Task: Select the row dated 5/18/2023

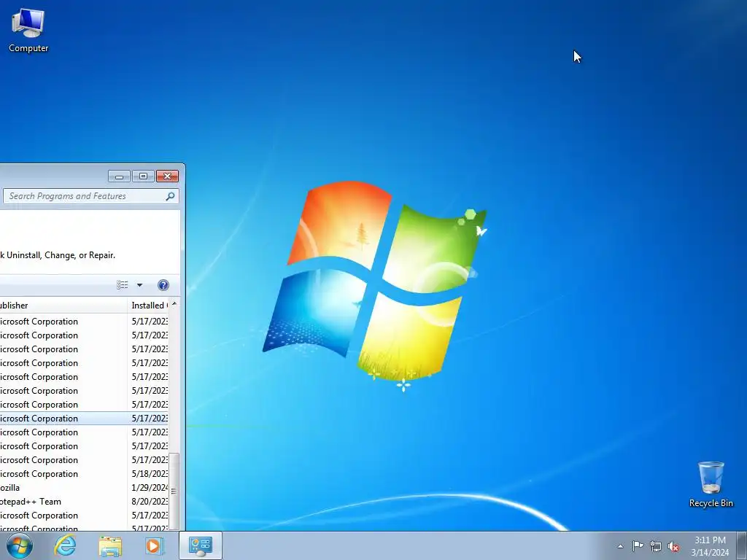Action: click(x=84, y=474)
